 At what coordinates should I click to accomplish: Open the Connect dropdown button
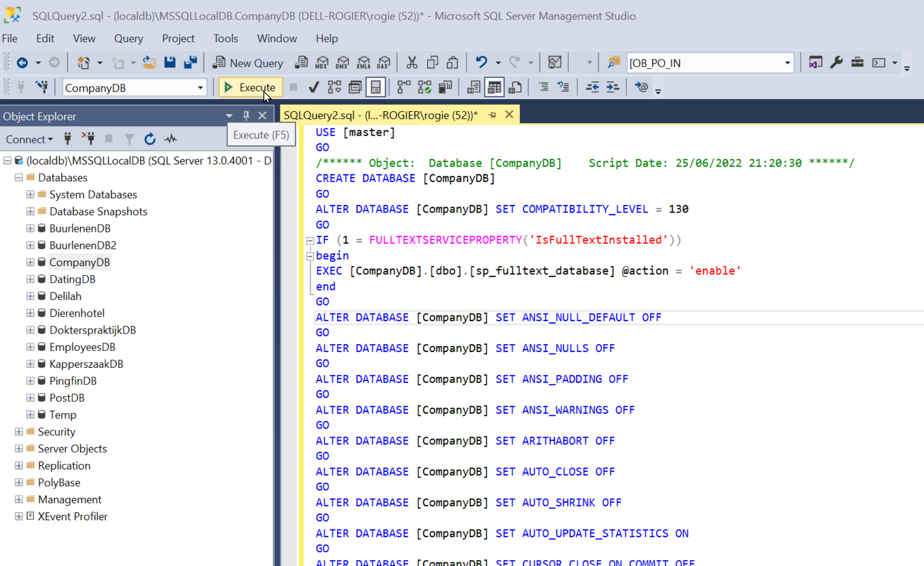(x=29, y=139)
